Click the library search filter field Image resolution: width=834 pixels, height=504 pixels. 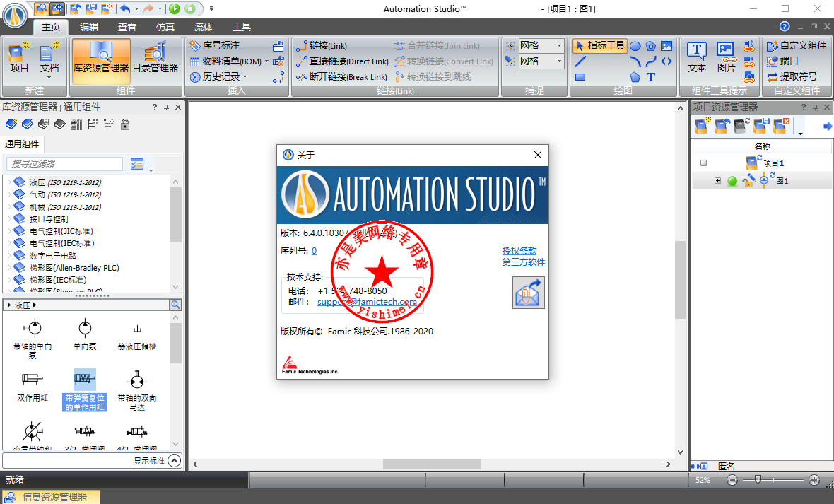pyautogui.click(x=65, y=164)
